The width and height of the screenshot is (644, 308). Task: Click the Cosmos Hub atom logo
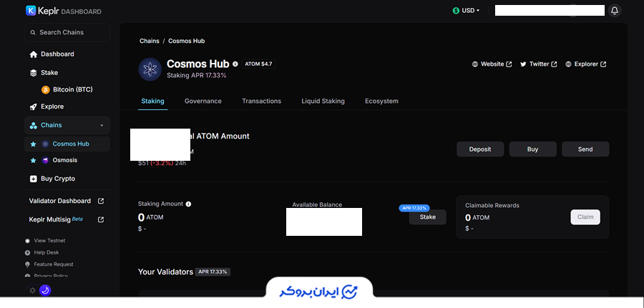(x=150, y=69)
